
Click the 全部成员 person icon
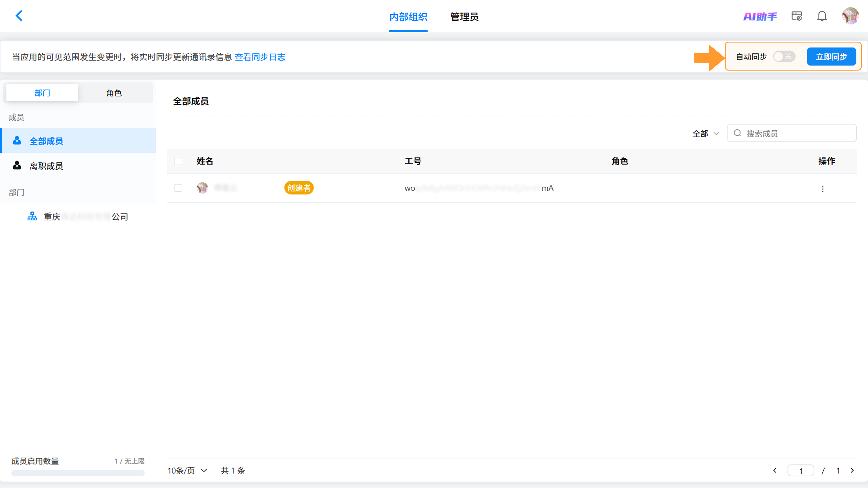pyautogui.click(x=17, y=140)
